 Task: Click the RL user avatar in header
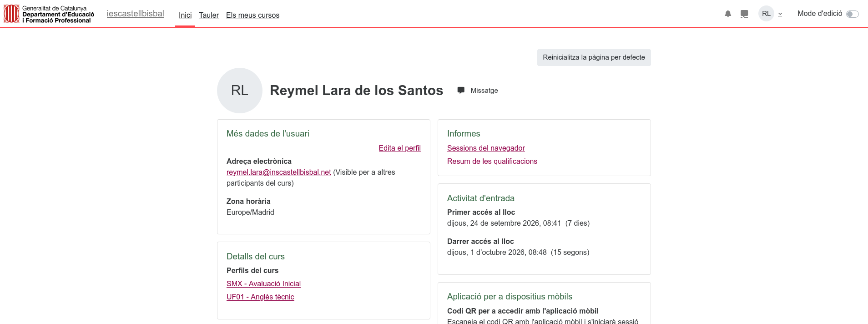[766, 14]
